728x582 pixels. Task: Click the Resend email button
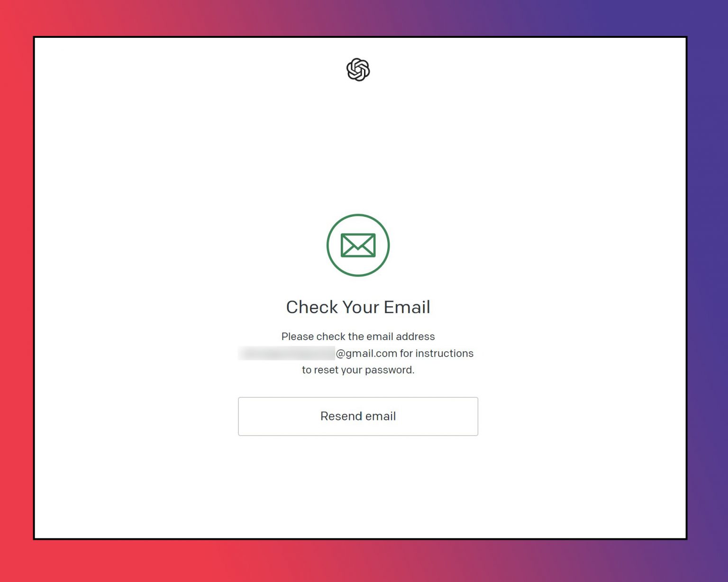pos(358,416)
